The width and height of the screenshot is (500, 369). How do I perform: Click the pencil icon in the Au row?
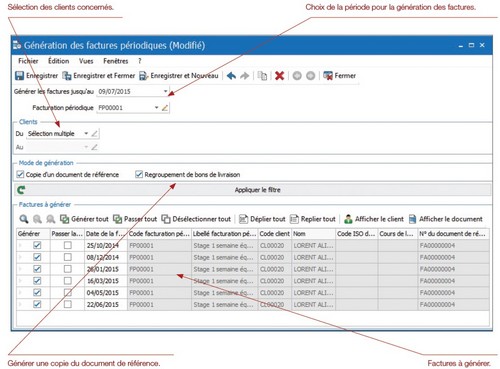(x=94, y=147)
